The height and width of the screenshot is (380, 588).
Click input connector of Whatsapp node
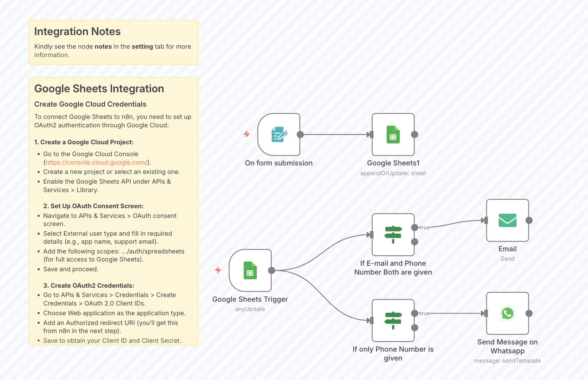[x=486, y=313]
